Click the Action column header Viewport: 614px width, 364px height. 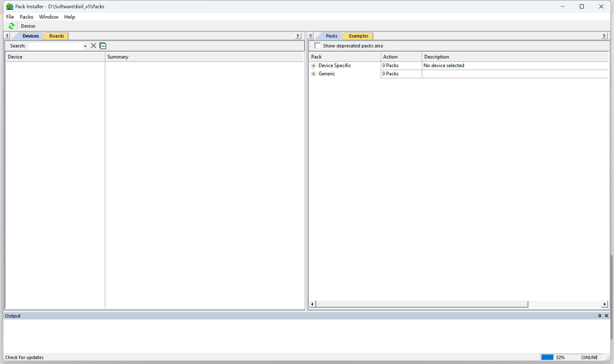(402, 57)
